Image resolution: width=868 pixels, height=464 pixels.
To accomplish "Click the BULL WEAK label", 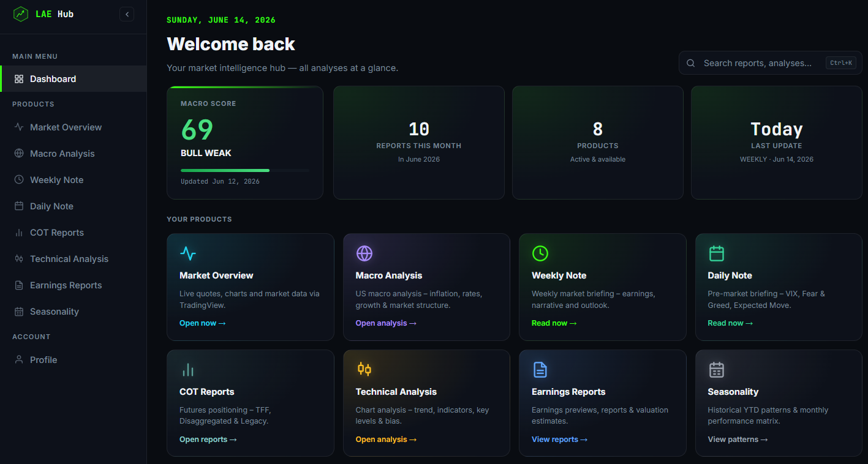I will (206, 153).
